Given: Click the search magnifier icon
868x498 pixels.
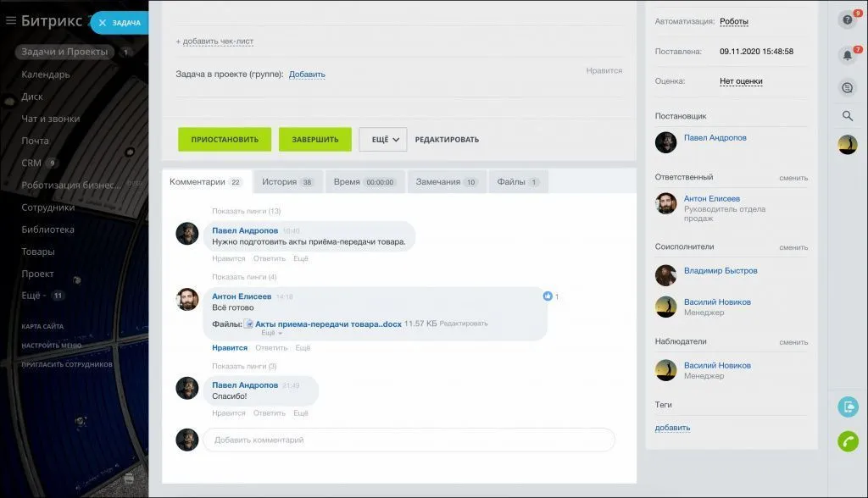Looking at the screenshot, I should click(847, 116).
